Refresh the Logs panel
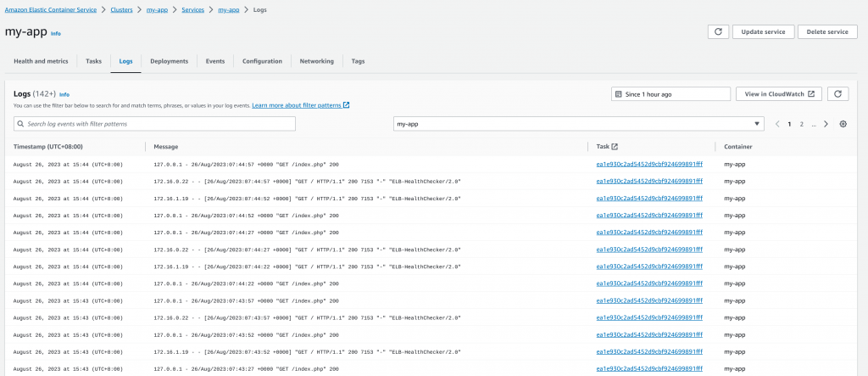This screenshot has height=376, width=868. pyautogui.click(x=838, y=94)
